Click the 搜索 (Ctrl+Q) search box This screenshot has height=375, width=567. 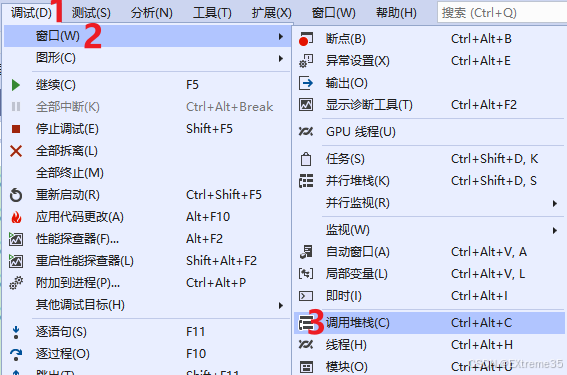pyautogui.click(x=502, y=13)
